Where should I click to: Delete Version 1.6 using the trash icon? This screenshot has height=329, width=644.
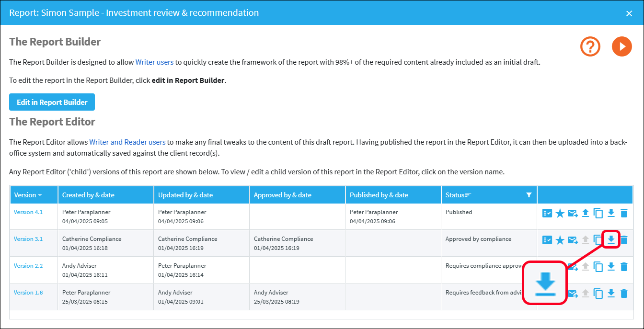[624, 294]
